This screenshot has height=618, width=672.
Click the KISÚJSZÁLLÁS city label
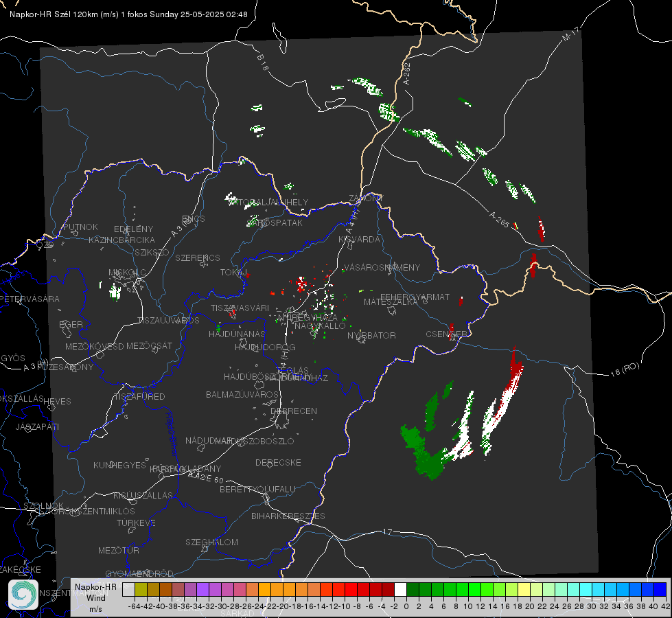[143, 495]
